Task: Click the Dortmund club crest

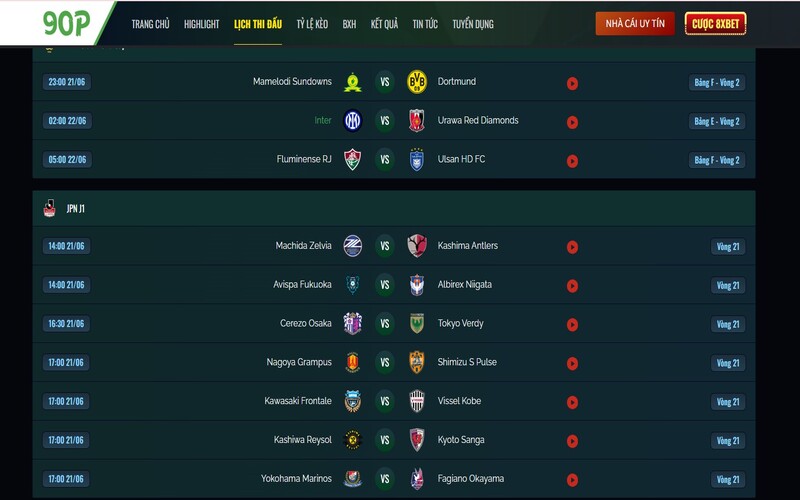Action: point(417,82)
